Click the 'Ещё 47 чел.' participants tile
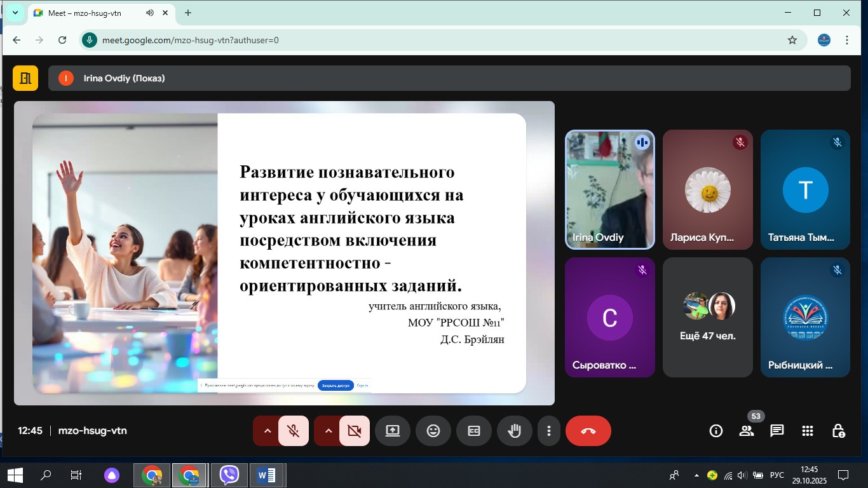 (x=707, y=317)
